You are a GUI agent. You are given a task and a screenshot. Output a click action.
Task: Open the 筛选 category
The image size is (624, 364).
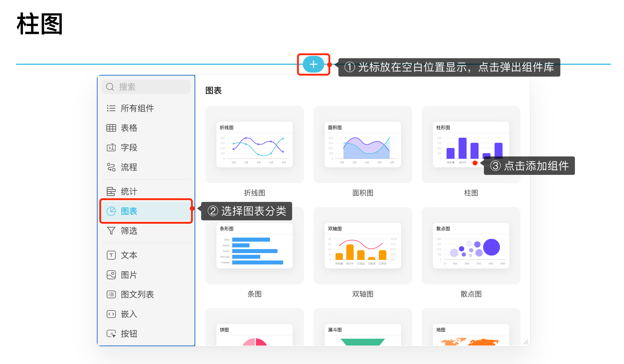click(129, 231)
